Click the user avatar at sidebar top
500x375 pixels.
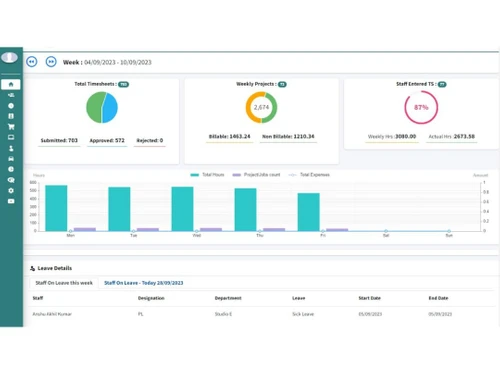click(x=9, y=57)
